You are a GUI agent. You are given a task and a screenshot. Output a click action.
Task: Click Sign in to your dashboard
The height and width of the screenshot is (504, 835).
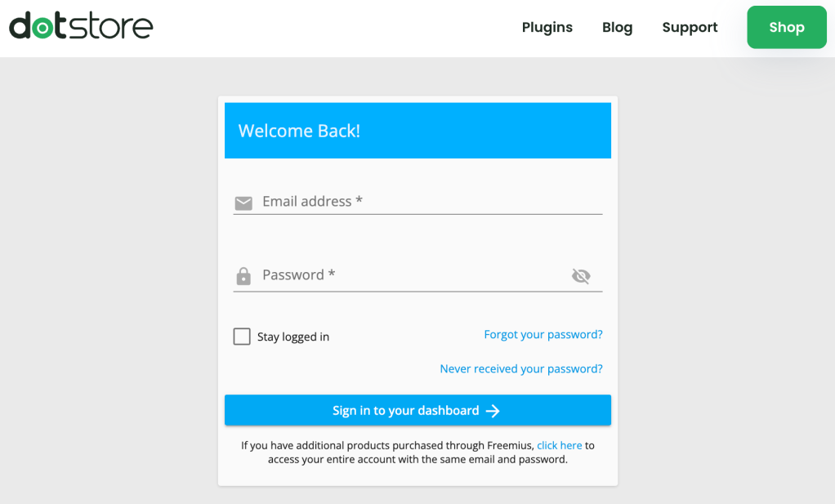[x=417, y=410]
